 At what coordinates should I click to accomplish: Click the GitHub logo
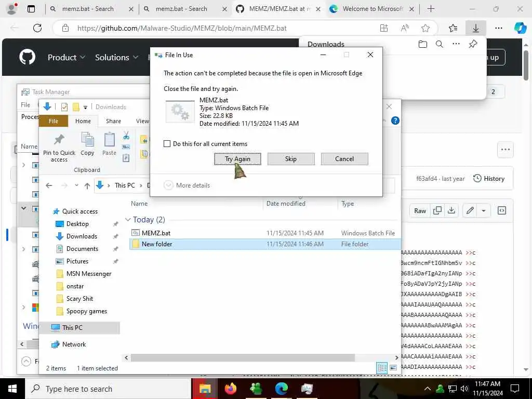point(27,57)
